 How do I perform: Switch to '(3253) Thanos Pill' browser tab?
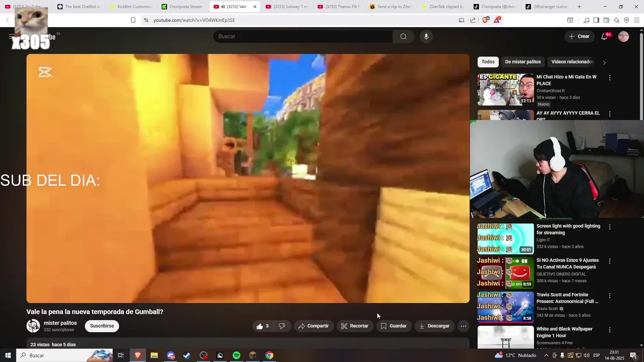(339, 7)
